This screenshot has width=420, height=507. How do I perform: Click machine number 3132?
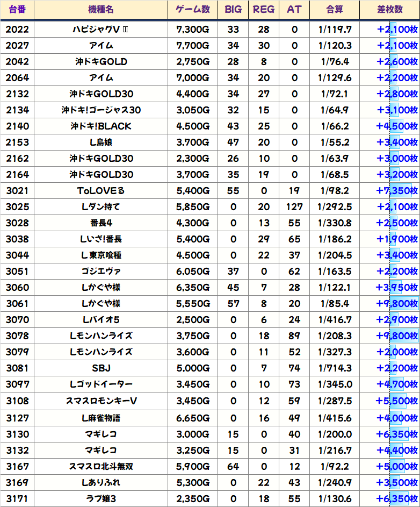pyautogui.click(x=17, y=451)
